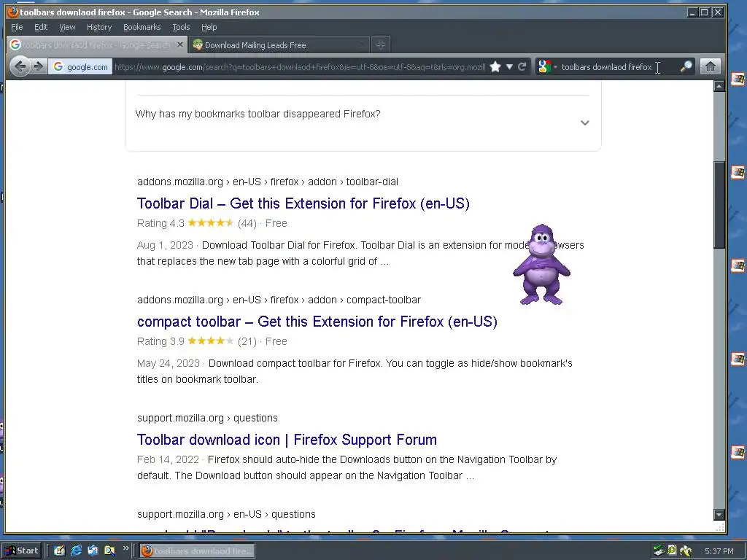
Task: Open Toolbar Dial extension result link
Action: click(303, 203)
